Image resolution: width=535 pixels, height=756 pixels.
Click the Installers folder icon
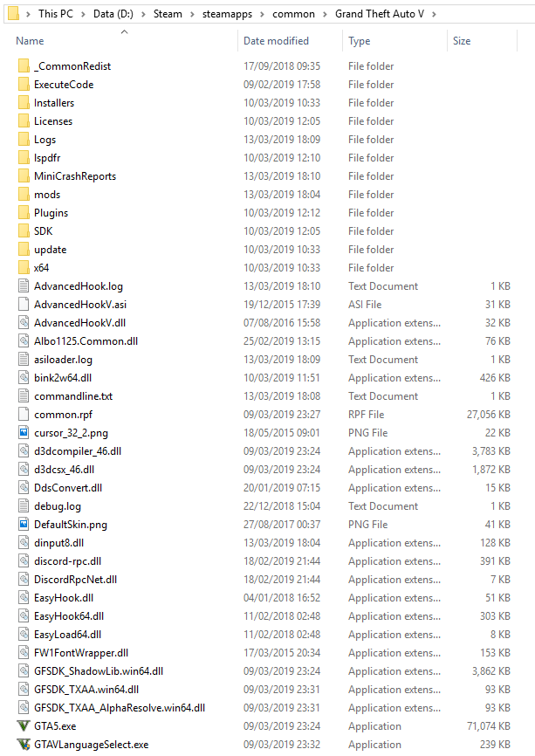tap(24, 103)
